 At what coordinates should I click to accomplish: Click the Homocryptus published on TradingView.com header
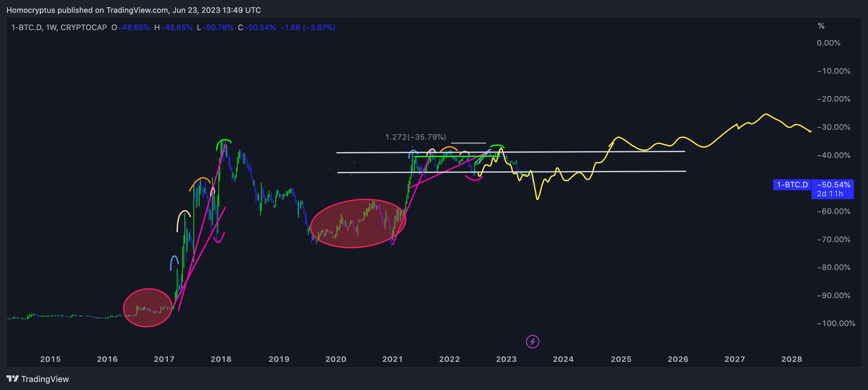(134, 10)
